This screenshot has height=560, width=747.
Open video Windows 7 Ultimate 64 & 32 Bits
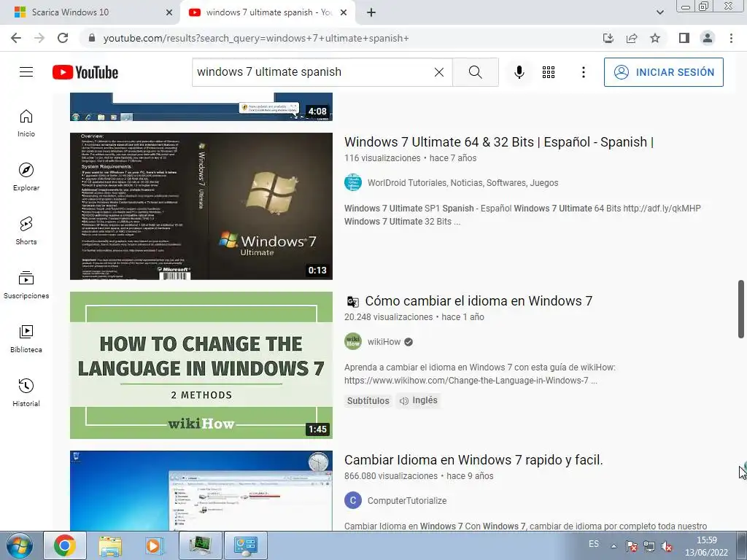click(x=499, y=142)
